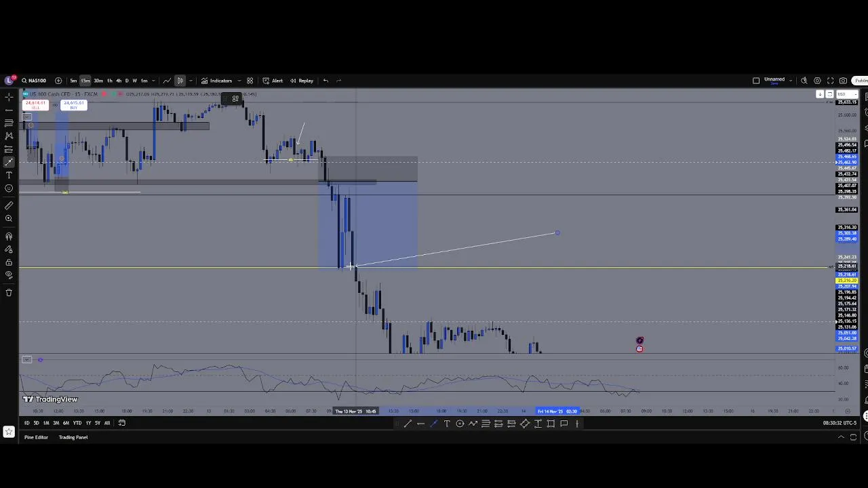Click the trash icon to remove drawings

tap(9, 293)
